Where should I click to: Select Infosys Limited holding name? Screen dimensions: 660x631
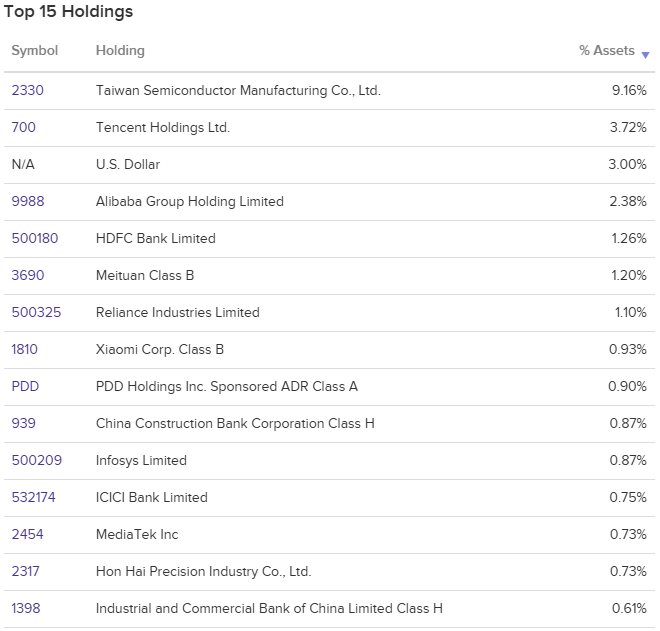pos(141,461)
